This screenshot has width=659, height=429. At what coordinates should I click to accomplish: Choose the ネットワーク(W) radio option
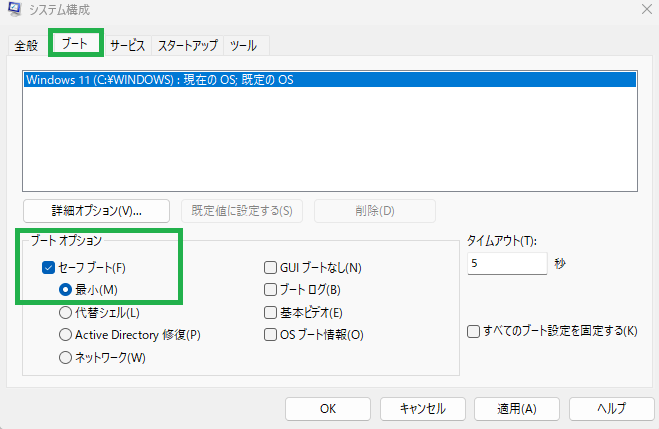click(65, 358)
